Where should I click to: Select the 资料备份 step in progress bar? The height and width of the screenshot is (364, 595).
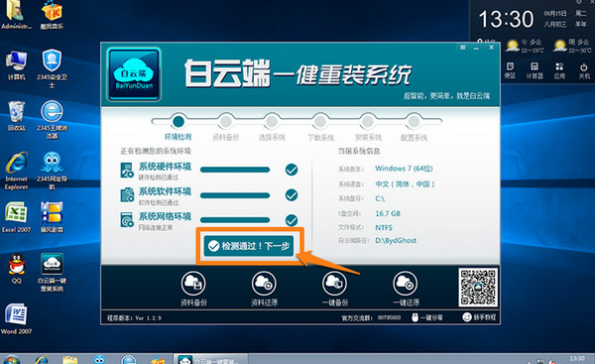coord(226,121)
